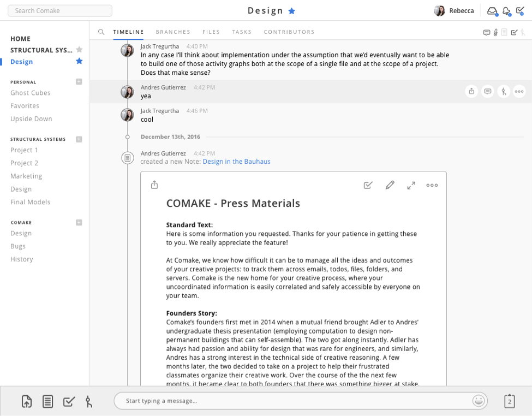532x416 pixels.
Task: Toggle the blue star beside the Design title
Action: click(292, 11)
